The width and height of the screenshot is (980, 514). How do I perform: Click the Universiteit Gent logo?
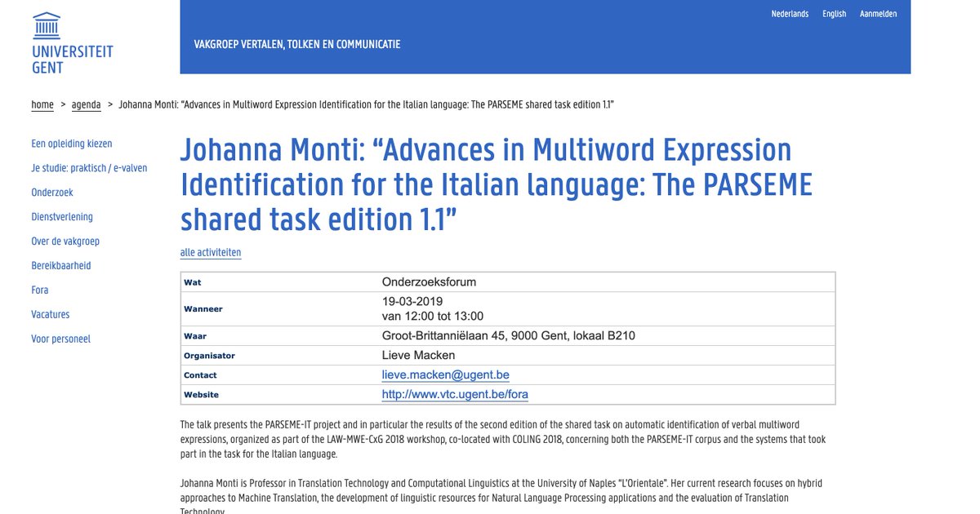(72, 39)
